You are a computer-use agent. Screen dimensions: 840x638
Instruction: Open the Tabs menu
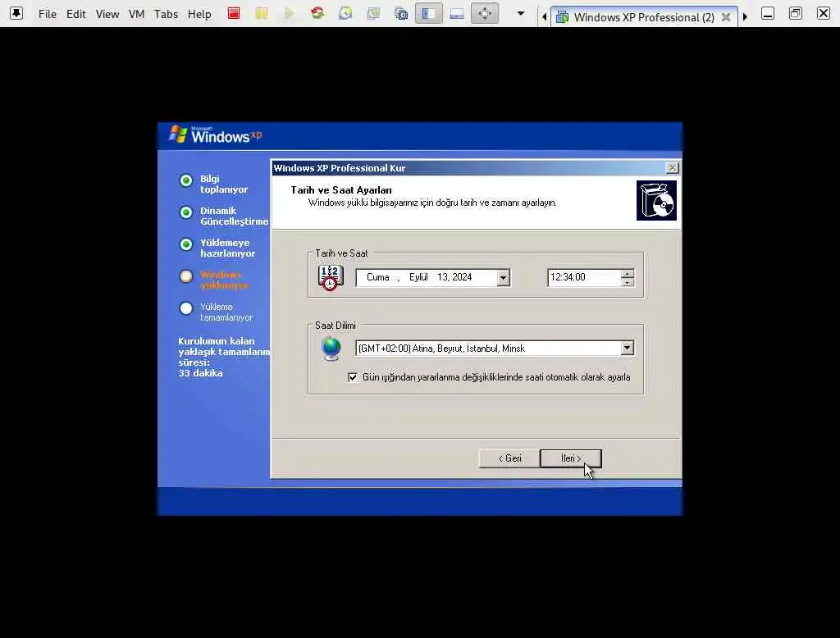point(166,15)
